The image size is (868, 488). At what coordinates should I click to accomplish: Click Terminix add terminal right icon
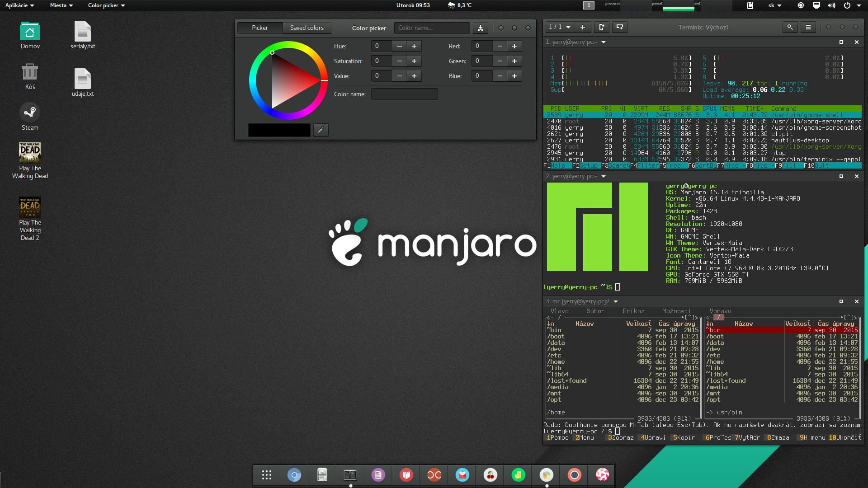602,27
